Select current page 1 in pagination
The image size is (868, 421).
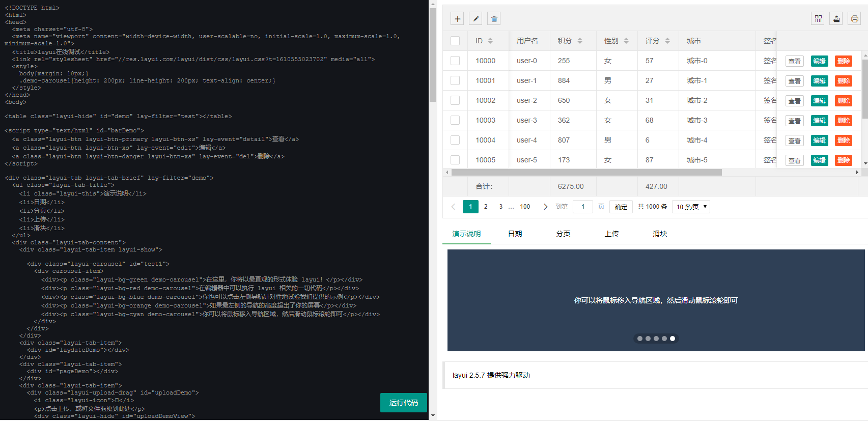point(470,207)
